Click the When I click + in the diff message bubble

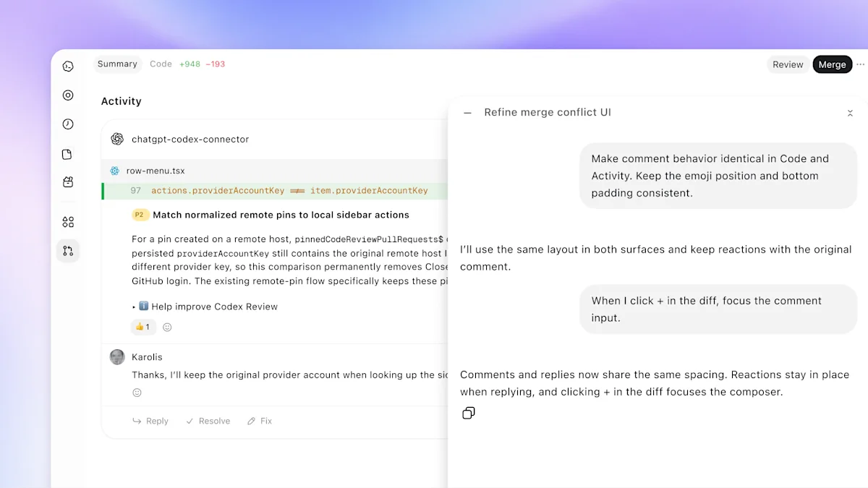(718, 309)
